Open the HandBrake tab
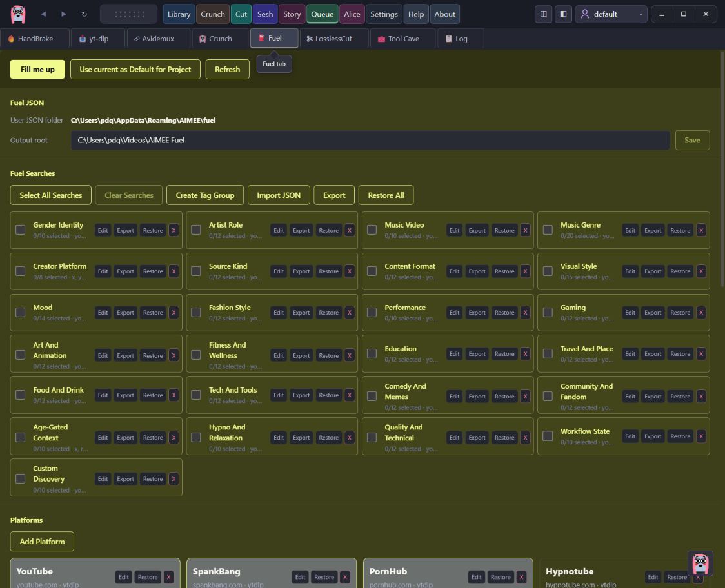 pos(35,39)
